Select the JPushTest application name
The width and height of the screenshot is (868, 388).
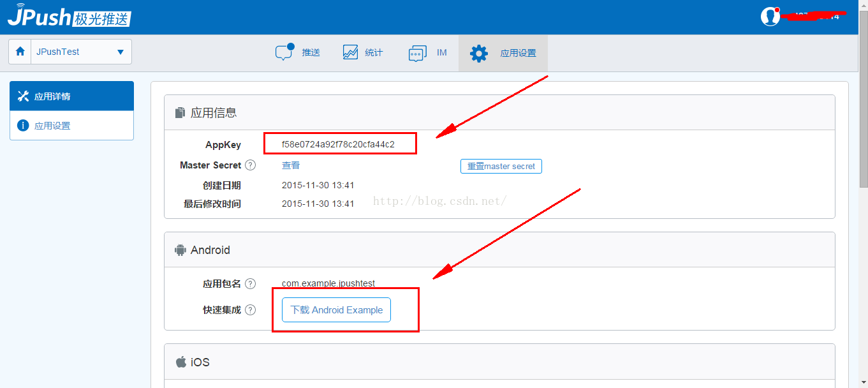click(x=58, y=52)
